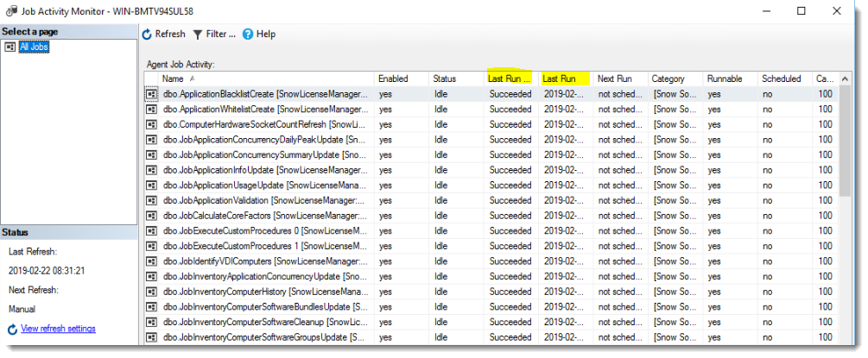868x358 pixels.
Task: Click job icon for dbo.JobIdentifyVDIComputers row
Action: [151, 261]
